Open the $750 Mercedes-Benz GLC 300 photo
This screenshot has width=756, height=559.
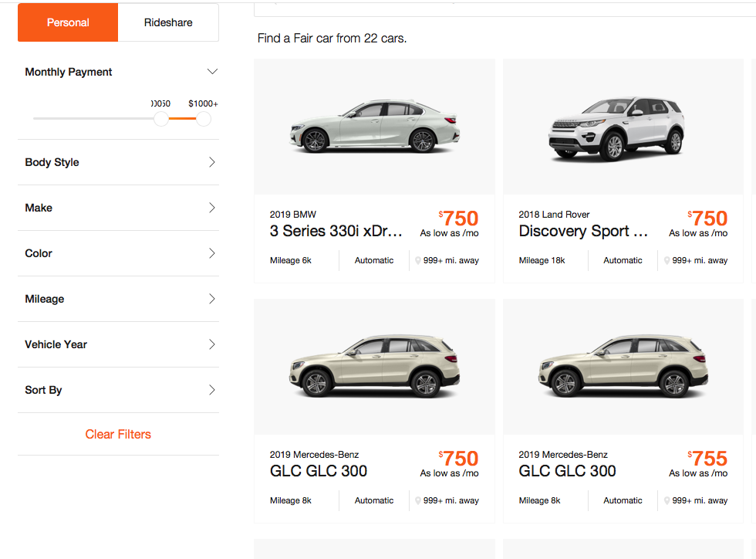[374, 367]
